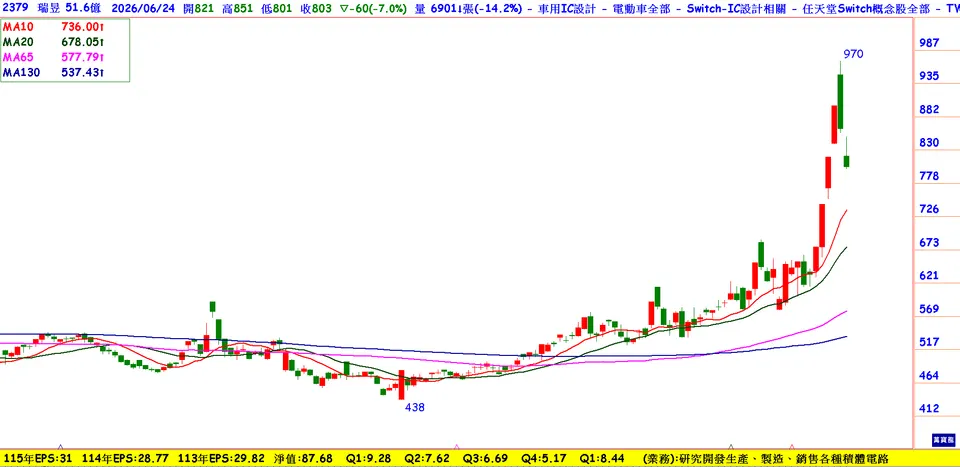Screen dimensions: 960x467
Task: Click the 464 price axis label
Action: [x=929, y=375]
